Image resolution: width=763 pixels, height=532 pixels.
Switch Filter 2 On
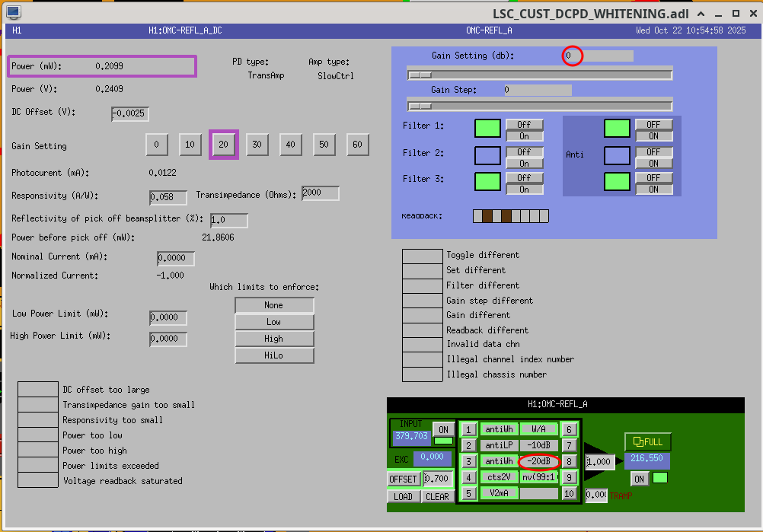pos(524,163)
